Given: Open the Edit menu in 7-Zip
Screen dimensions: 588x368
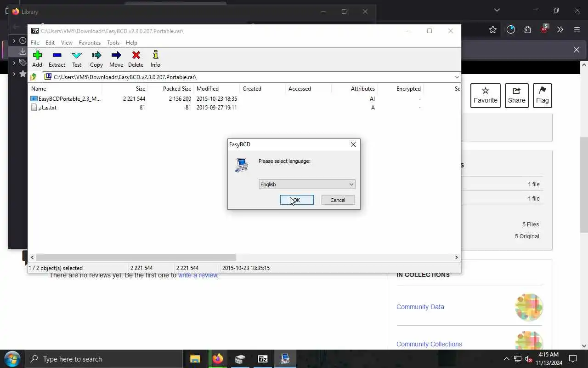Looking at the screenshot, I should (50, 43).
